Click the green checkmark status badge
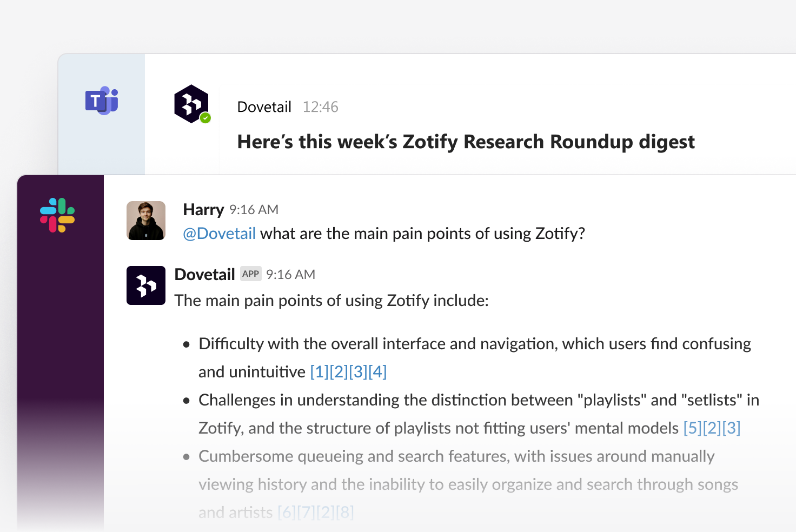 (x=205, y=118)
